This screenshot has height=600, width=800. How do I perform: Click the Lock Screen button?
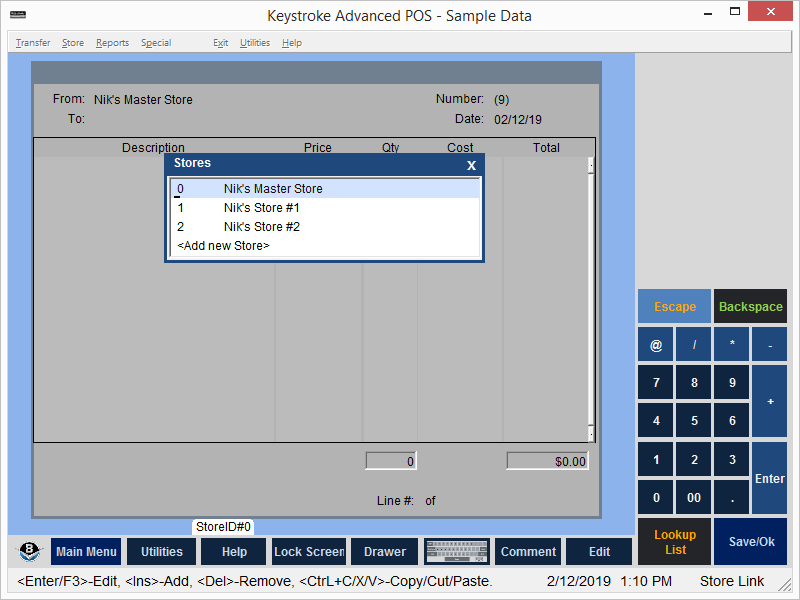tap(309, 551)
